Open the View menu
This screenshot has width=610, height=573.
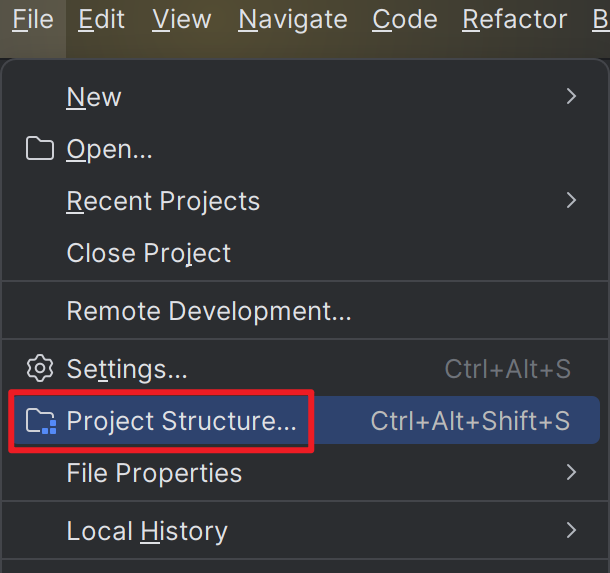click(182, 19)
